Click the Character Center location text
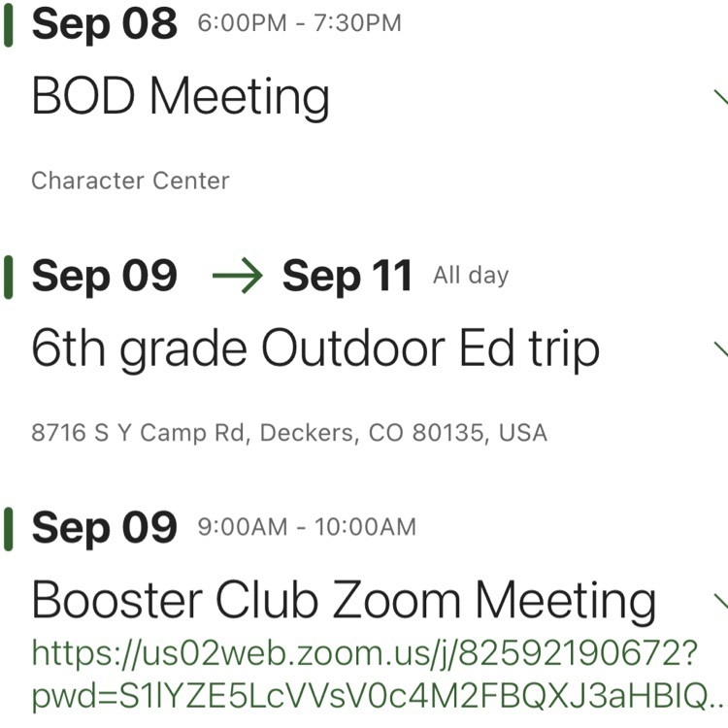This screenshot has height=728, width=728. coord(130,181)
